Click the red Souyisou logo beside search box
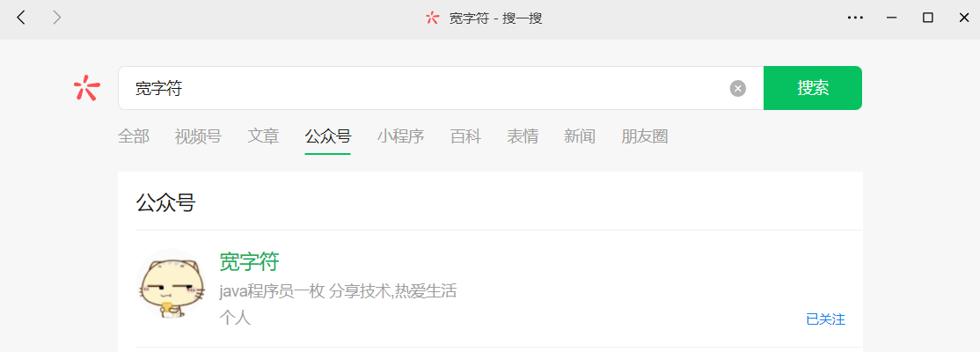The image size is (980, 352). [x=87, y=88]
